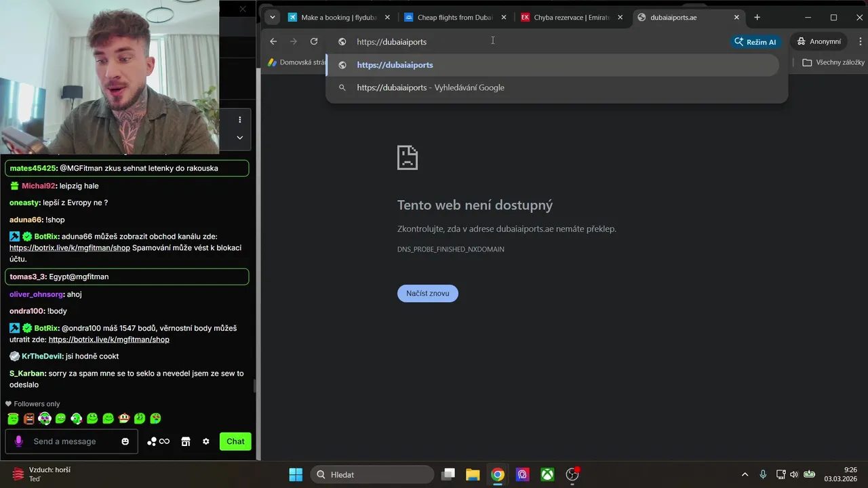Open Chrome three-dot menu
This screenshot has width=868, height=488.
(x=860, y=41)
